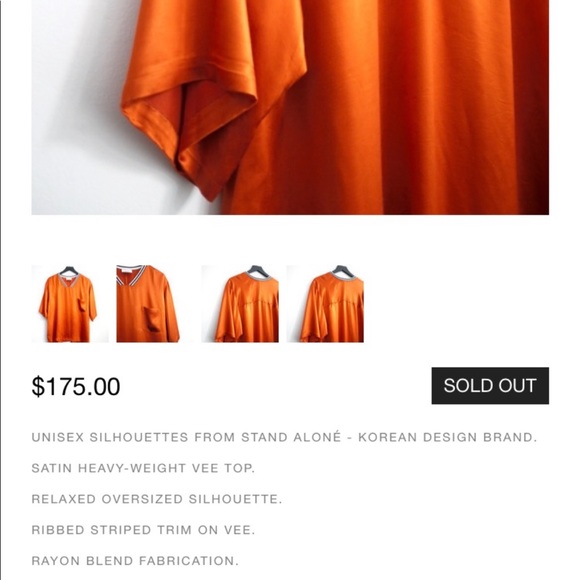Viewport: 580px width, 580px height.
Task: Select the front view shirt thumbnail
Action: 70,304
